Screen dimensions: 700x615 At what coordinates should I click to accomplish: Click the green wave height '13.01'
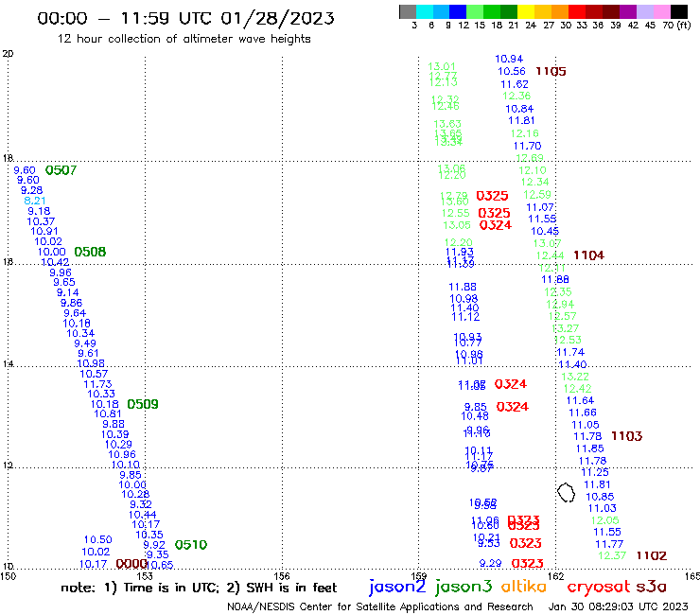pyautogui.click(x=442, y=66)
